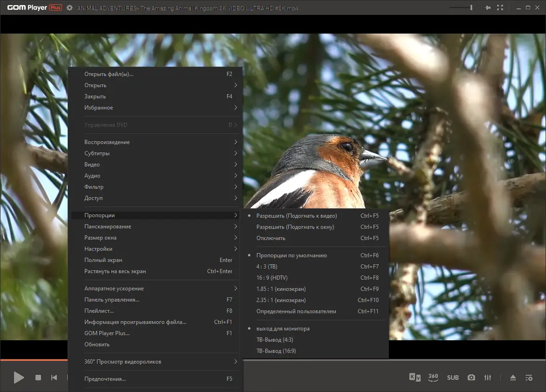This screenshot has width=546, height=392.
Task: Pin window on top with pushpin icon
Action: pyautogui.click(x=488, y=7)
